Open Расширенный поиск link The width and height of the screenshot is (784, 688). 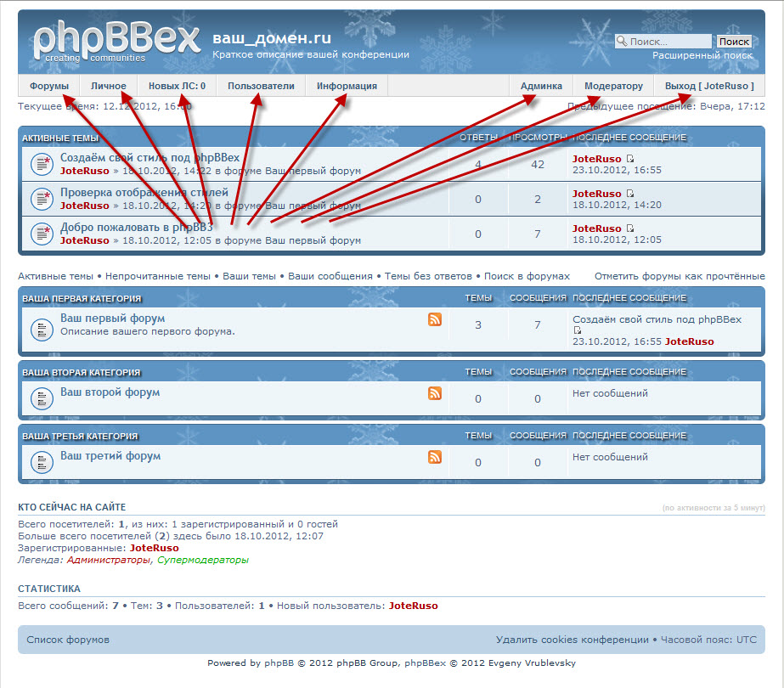(x=702, y=55)
